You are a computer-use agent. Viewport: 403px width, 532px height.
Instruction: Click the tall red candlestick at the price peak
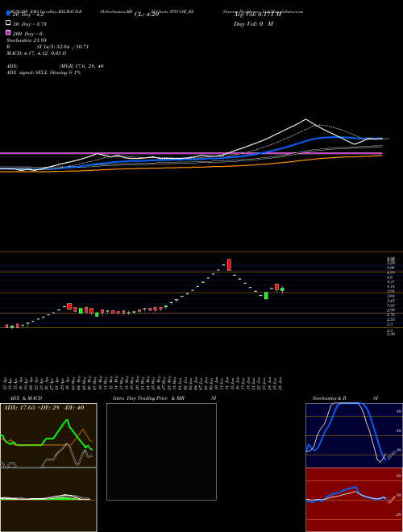click(x=230, y=264)
